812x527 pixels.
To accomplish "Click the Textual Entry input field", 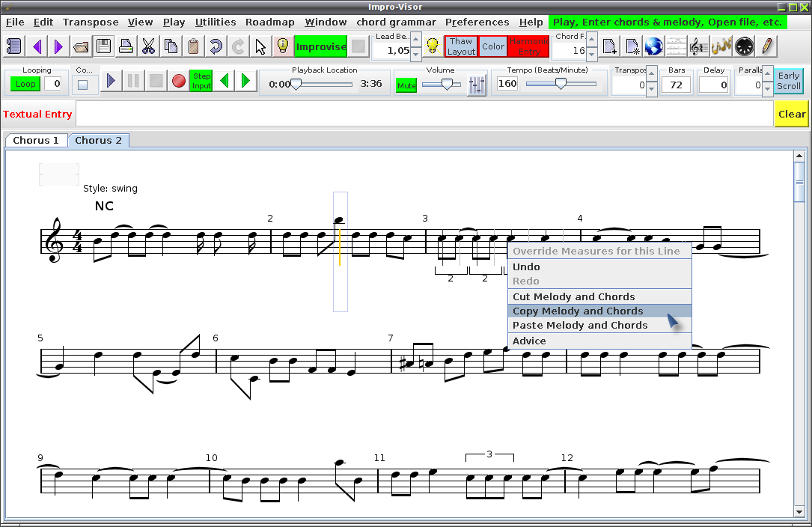I will [424, 114].
